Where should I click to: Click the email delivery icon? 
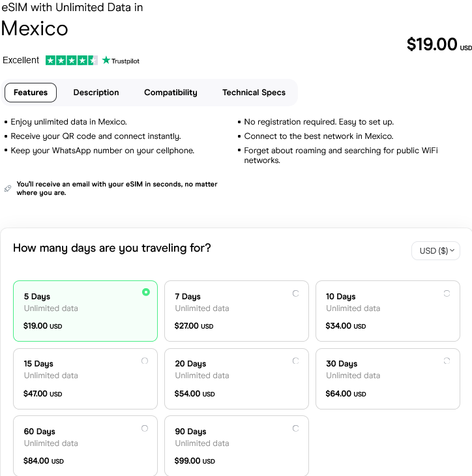click(x=8, y=188)
